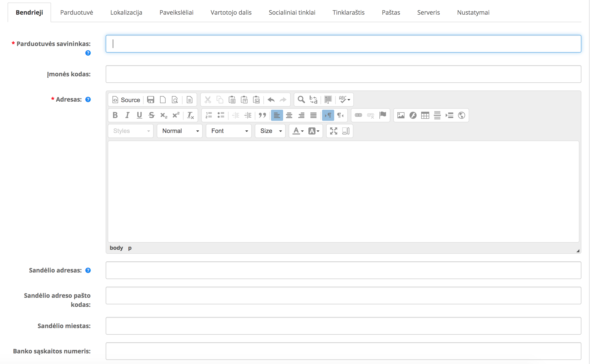Click the Redo arrow icon
The image size is (590, 364).
click(283, 100)
